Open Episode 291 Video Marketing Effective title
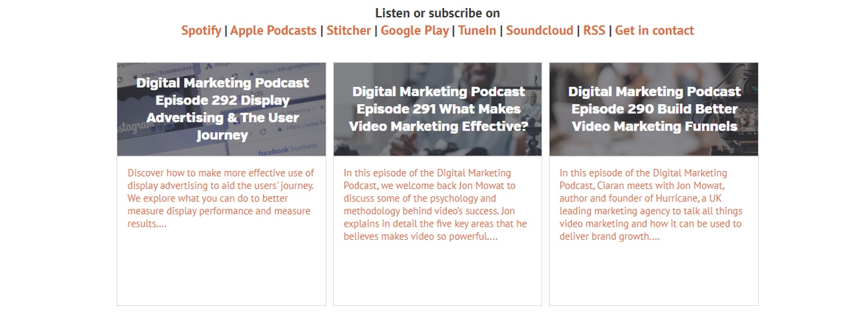This screenshot has height=319, width=868. tap(438, 108)
